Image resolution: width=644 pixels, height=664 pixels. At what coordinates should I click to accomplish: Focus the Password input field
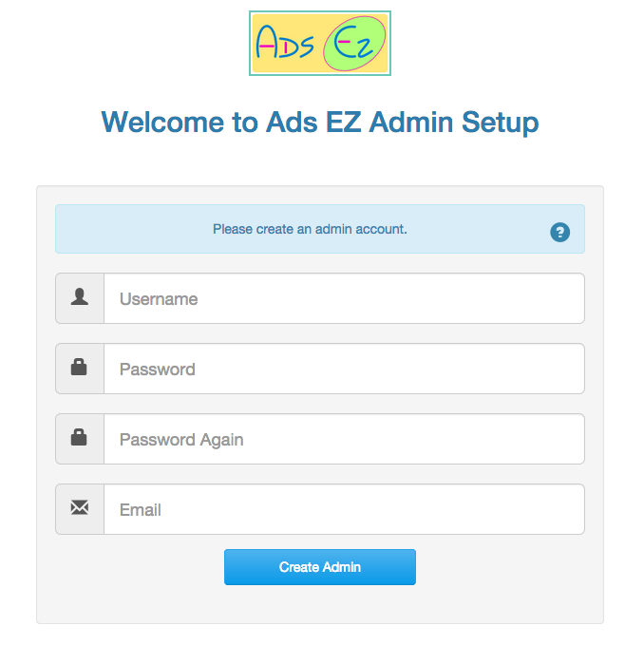[344, 369]
